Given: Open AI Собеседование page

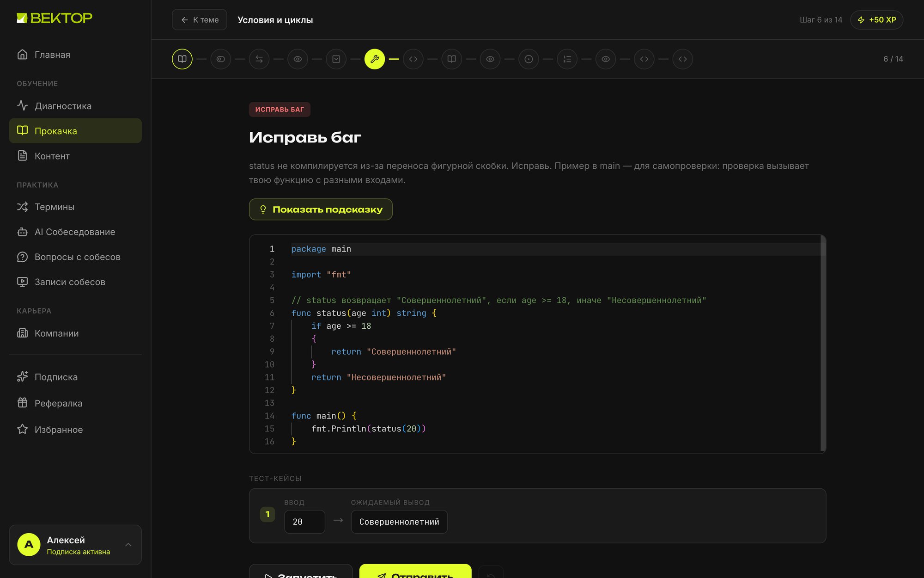Looking at the screenshot, I should (x=75, y=232).
